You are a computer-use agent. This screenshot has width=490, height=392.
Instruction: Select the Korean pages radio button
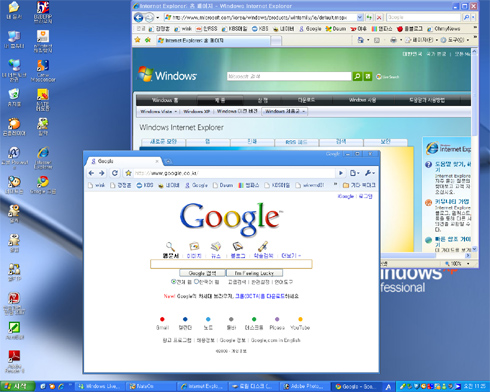[196, 282]
